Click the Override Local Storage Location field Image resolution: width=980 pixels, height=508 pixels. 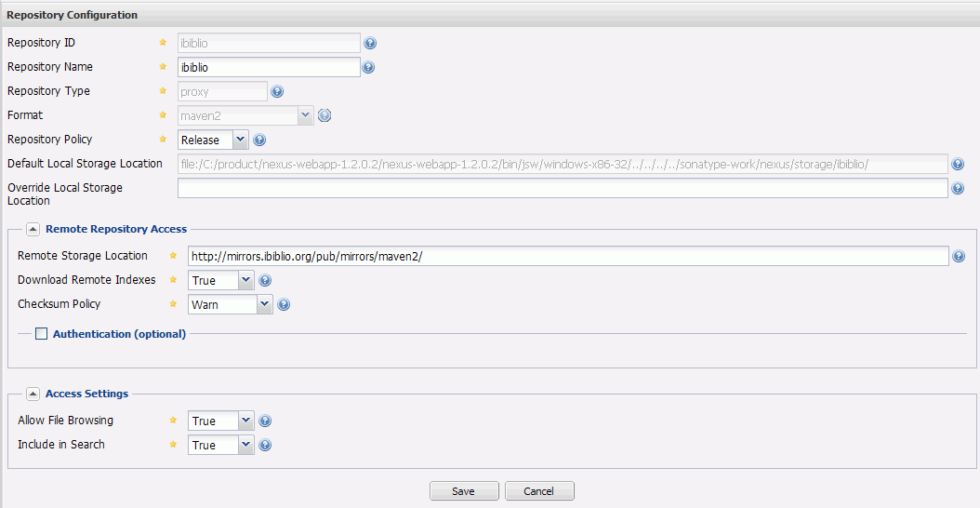click(563, 188)
